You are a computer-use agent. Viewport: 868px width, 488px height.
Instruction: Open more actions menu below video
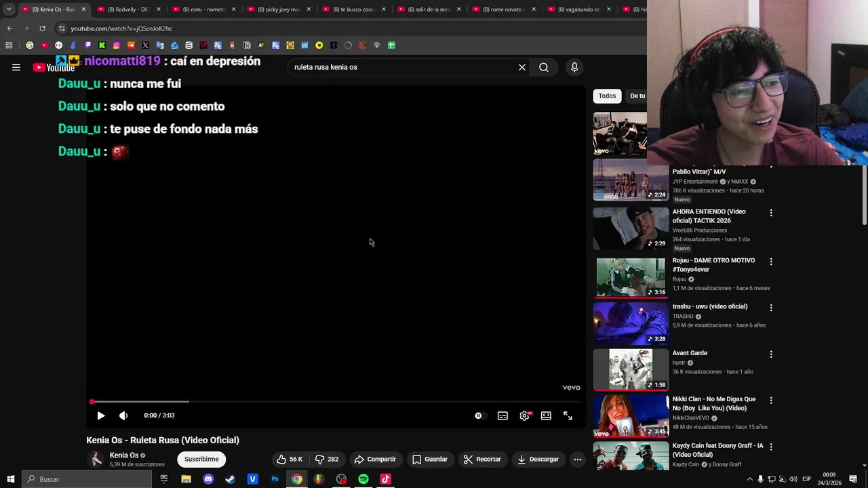[578, 459]
